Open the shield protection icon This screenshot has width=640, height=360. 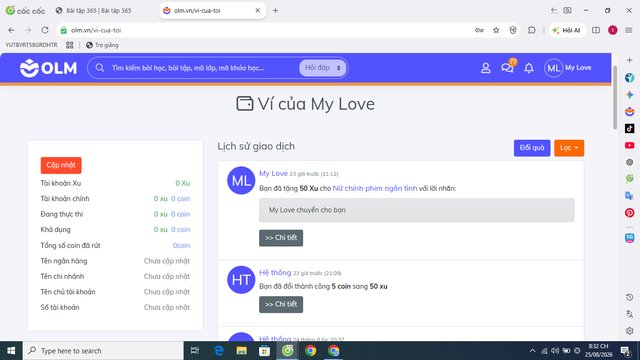[513, 30]
